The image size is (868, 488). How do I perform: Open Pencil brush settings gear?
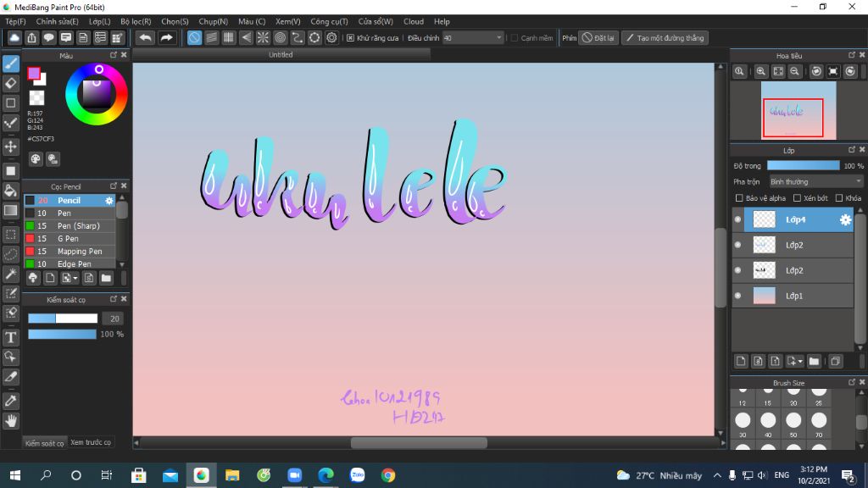(109, 200)
